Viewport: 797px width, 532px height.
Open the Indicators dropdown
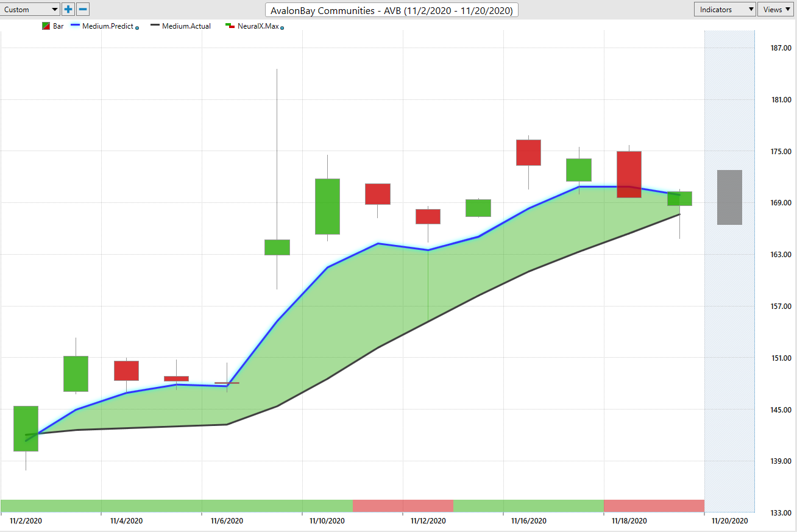pos(725,9)
